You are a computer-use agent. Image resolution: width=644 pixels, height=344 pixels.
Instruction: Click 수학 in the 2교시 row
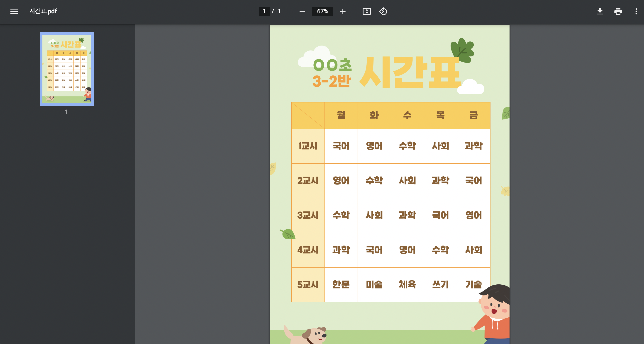[x=374, y=181]
